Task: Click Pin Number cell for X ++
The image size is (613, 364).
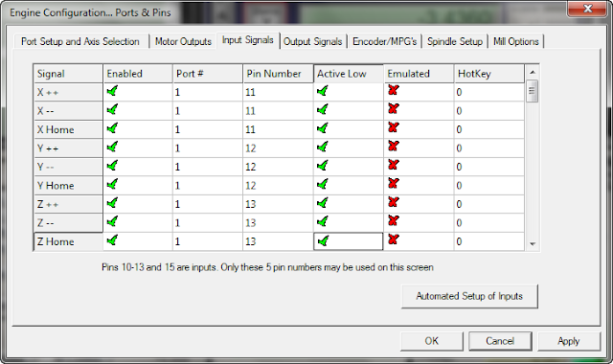Action: click(x=278, y=92)
